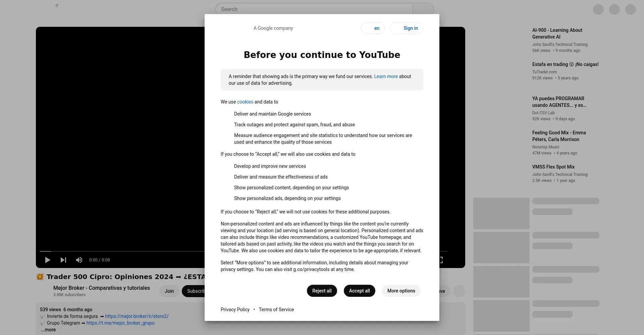Open the cookies link
644x335 pixels.
coord(245,102)
